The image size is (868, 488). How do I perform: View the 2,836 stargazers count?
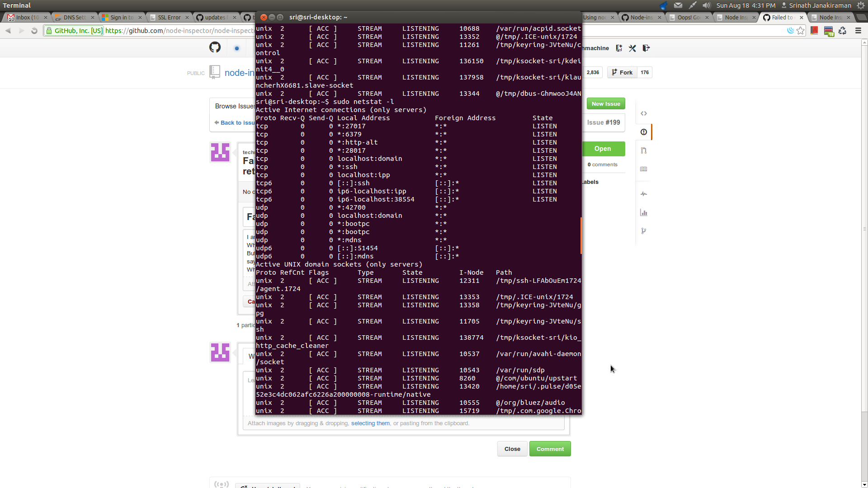[x=593, y=72]
